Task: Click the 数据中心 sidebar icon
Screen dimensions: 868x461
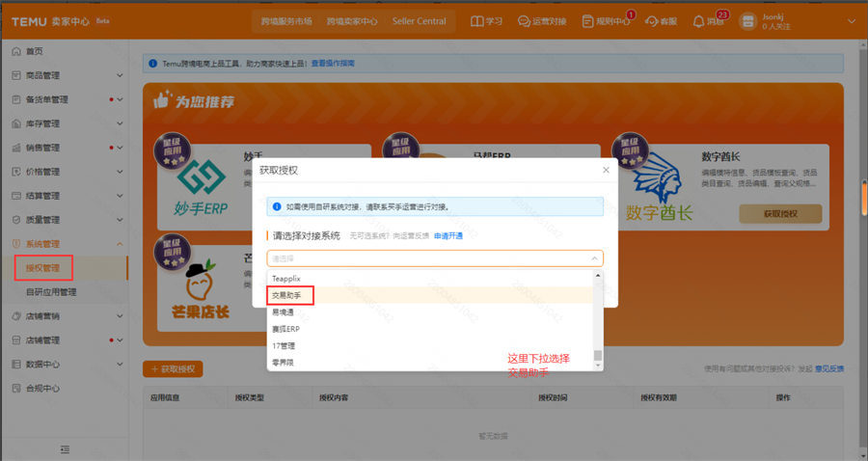Action: pyautogui.click(x=16, y=365)
